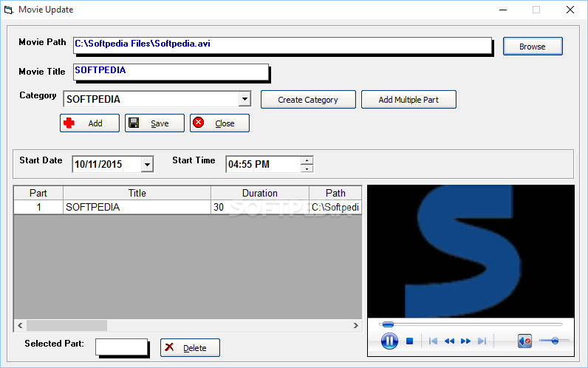Save the movie entry
The width and height of the screenshot is (588, 368).
point(154,123)
